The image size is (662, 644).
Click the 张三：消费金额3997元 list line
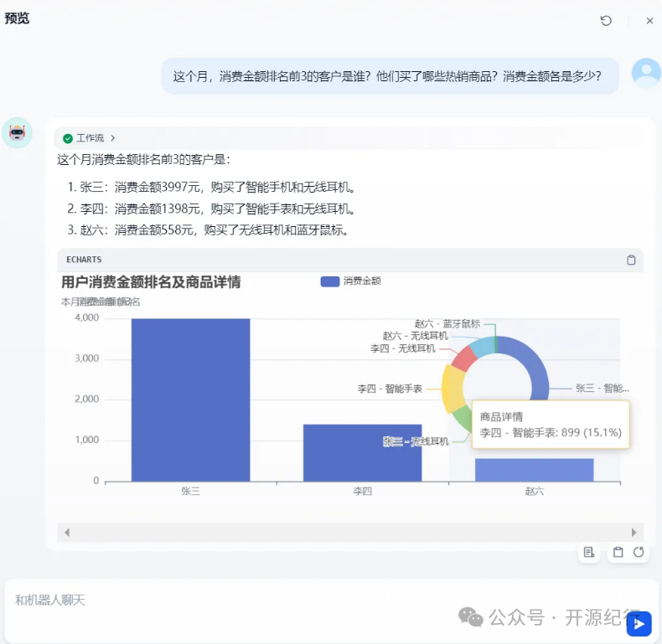[x=211, y=187]
